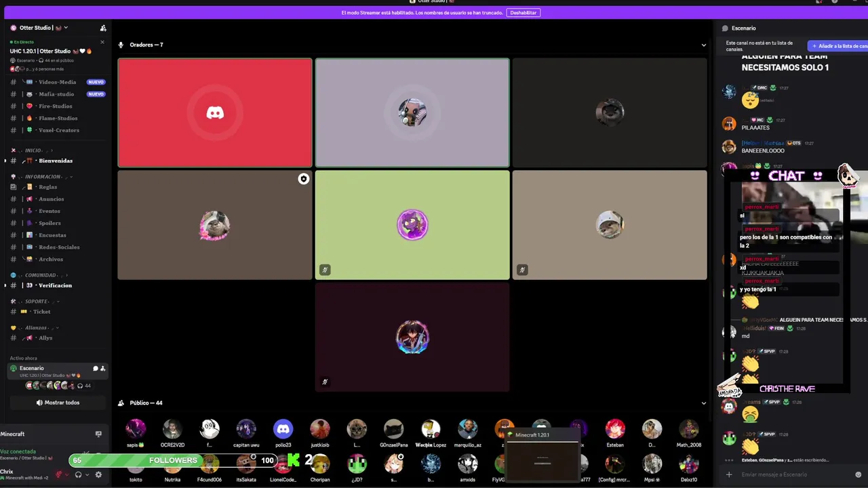Image resolution: width=868 pixels, height=488 pixels.
Task: Collapse the SOPORTE category
Action: coord(34,302)
